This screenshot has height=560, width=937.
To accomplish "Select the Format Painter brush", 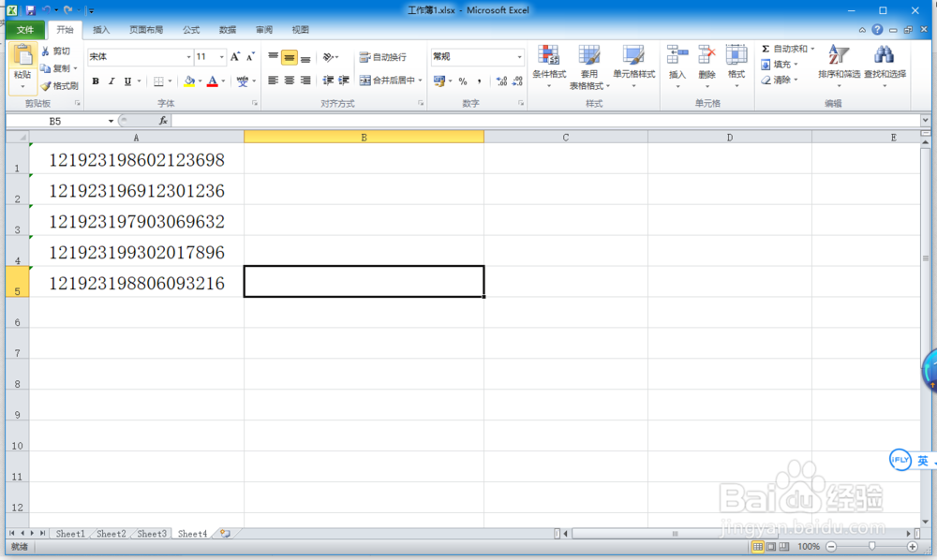I will (46, 86).
